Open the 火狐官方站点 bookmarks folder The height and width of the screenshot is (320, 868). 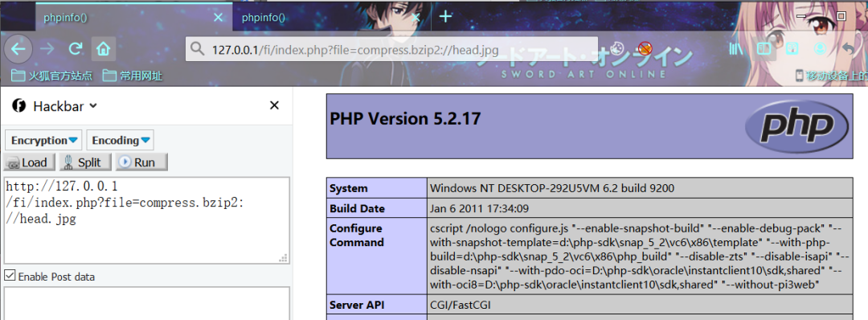point(52,76)
